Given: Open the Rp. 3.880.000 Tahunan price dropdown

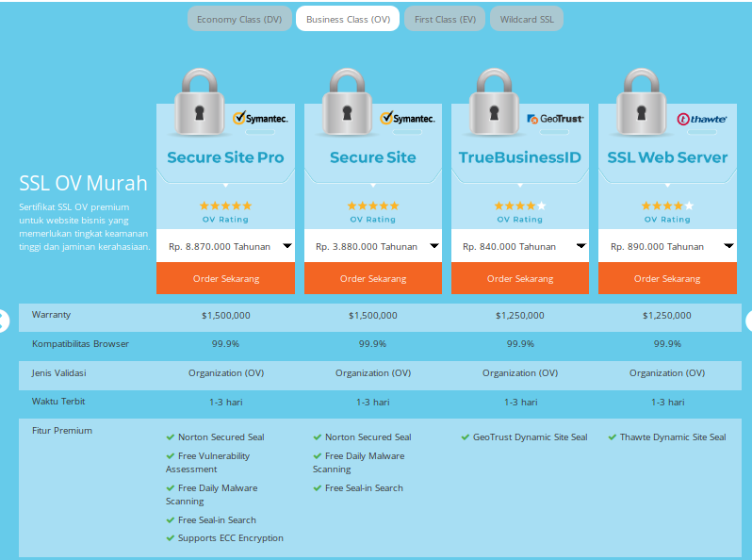Looking at the screenshot, I should 373,246.
